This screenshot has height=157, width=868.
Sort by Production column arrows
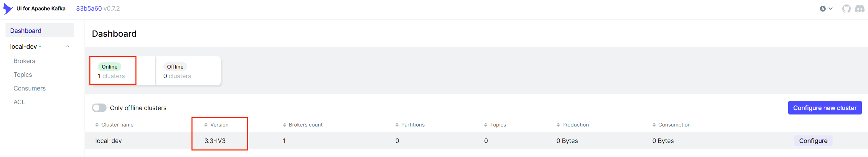coord(558,125)
